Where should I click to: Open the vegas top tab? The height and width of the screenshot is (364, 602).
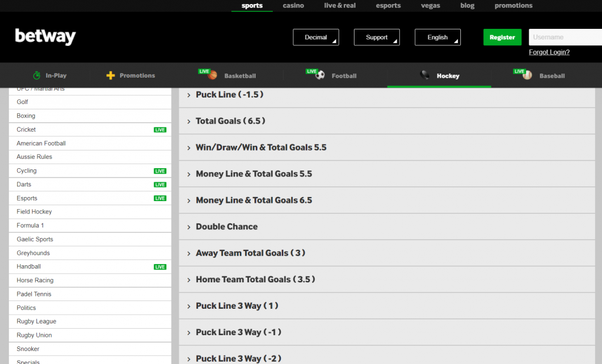[x=430, y=5]
